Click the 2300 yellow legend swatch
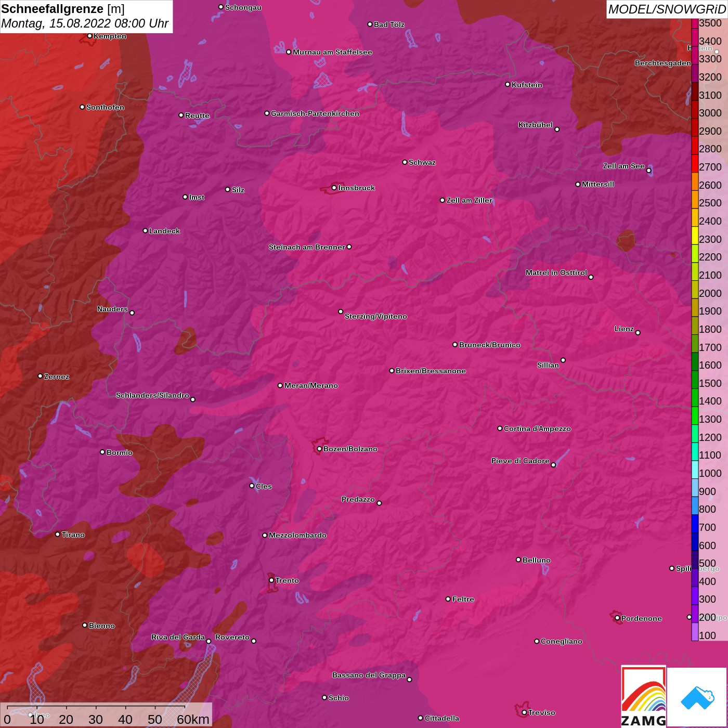The image size is (728, 728). click(695, 235)
